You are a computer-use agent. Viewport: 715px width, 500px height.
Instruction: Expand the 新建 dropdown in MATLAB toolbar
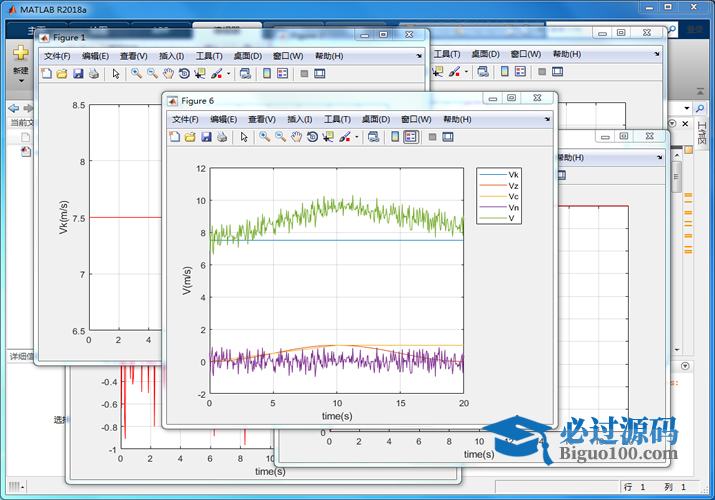coord(20,81)
